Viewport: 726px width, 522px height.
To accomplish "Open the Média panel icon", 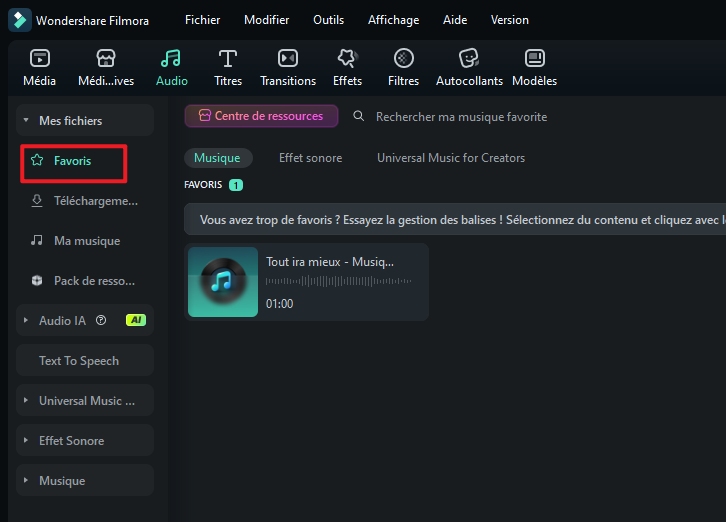I will [40, 58].
